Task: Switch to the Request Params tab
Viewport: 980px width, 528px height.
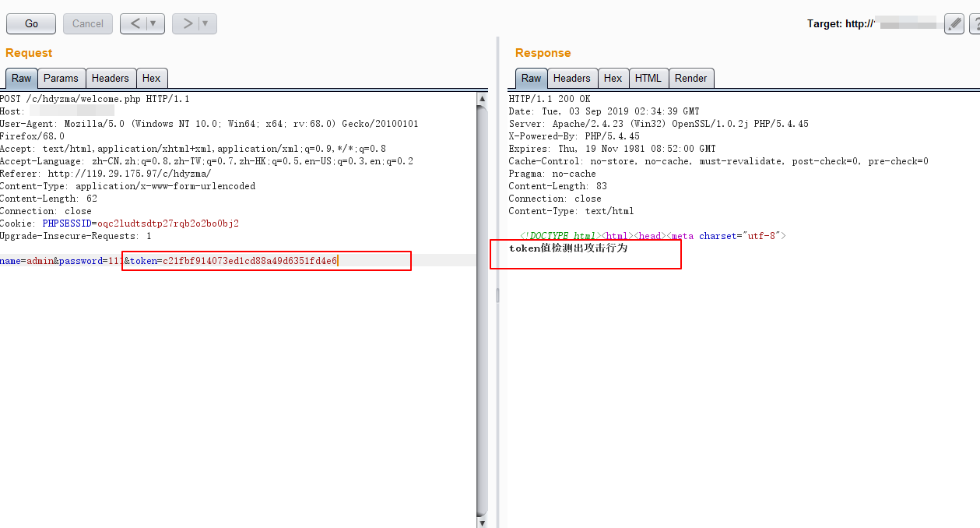Action: [61, 78]
